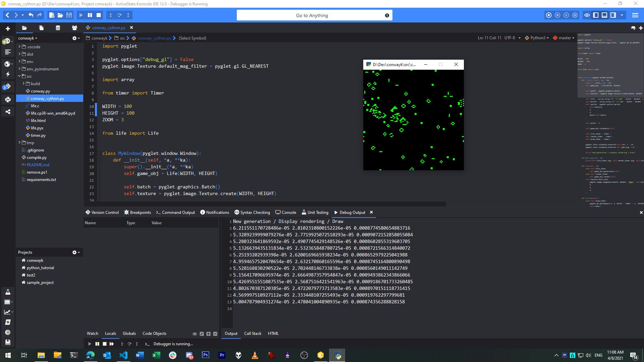Click the share icon in left bar
Screen dimensions: 644x362
8,112
